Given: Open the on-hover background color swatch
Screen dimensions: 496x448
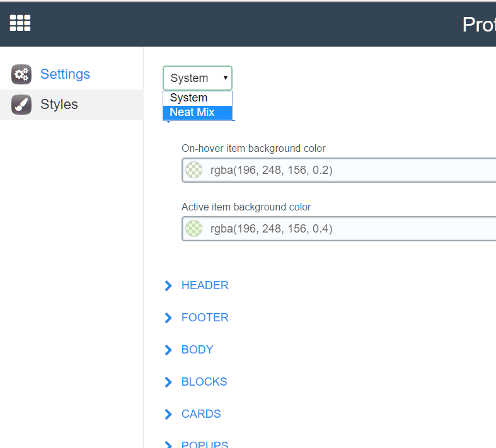Looking at the screenshot, I should [194, 170].
